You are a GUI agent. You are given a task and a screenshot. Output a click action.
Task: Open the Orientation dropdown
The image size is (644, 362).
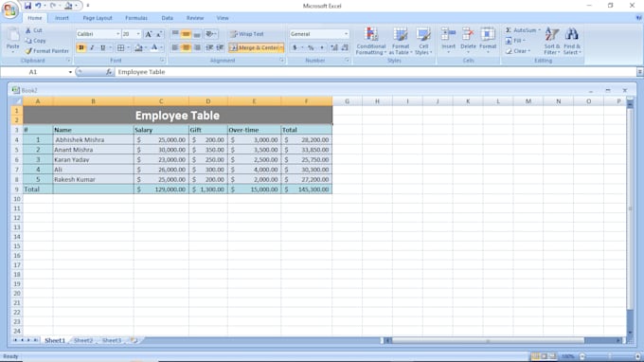pyautogui.click(x=211, y=34)
